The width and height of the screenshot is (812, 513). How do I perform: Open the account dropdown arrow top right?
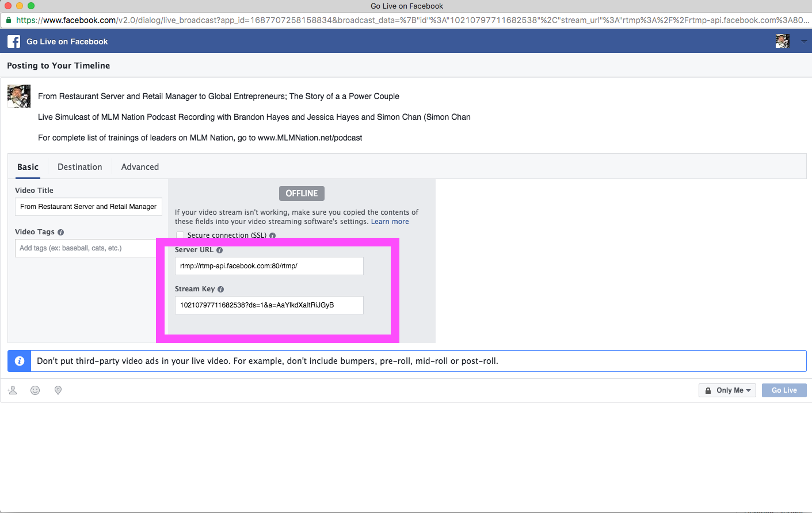[x=803, y=41]
